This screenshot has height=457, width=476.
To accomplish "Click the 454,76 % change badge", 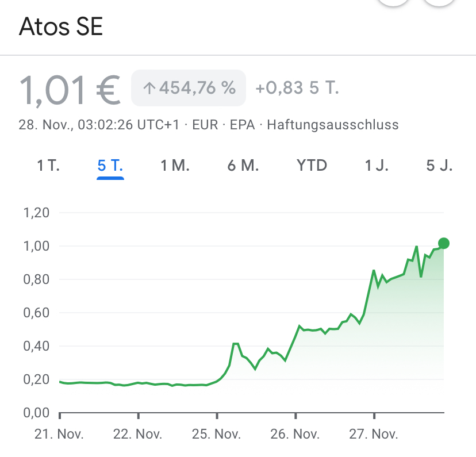I will 189,88.
